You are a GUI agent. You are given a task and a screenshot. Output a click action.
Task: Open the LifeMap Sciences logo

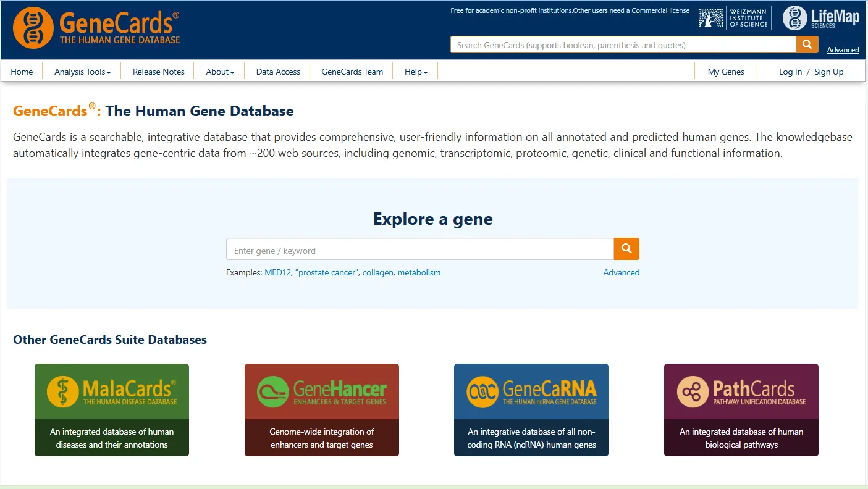point(821,18)
